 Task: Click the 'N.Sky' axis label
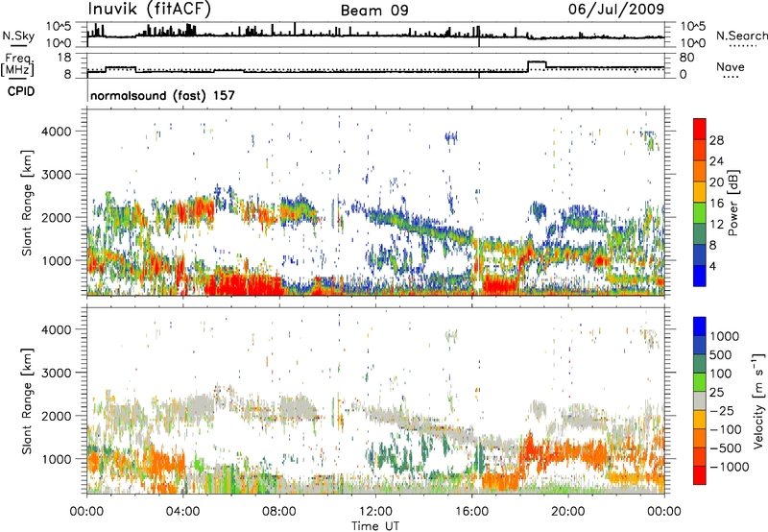coord(18,36)
